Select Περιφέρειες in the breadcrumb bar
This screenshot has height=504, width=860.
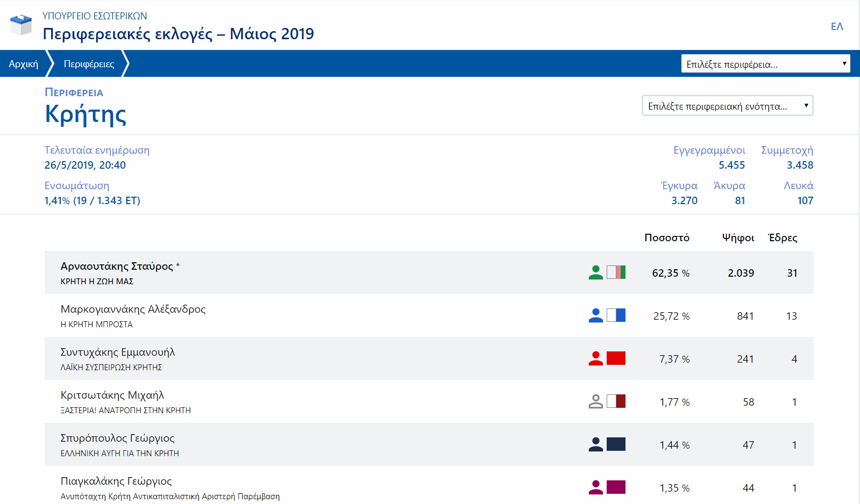pos(89,64)
